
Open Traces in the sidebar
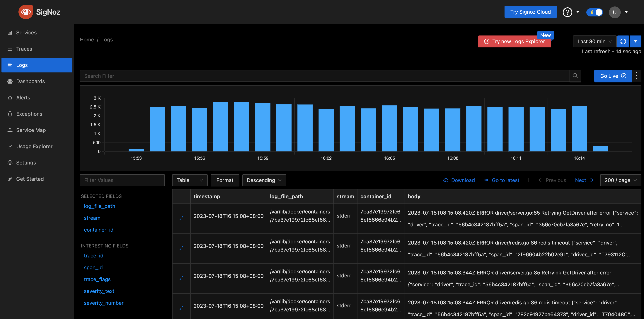coord(24,49)
